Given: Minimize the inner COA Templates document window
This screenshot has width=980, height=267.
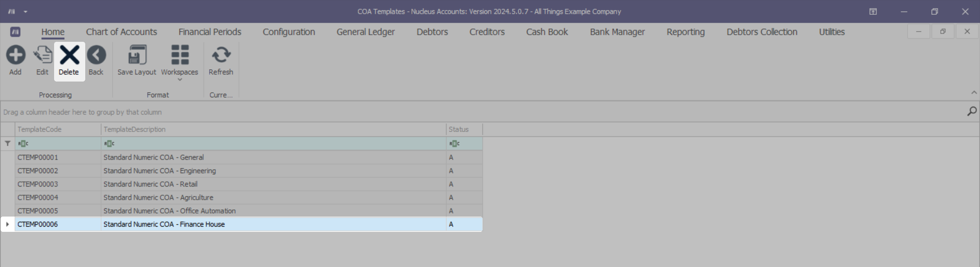Looking at the screenshot, I should [919, 32].
